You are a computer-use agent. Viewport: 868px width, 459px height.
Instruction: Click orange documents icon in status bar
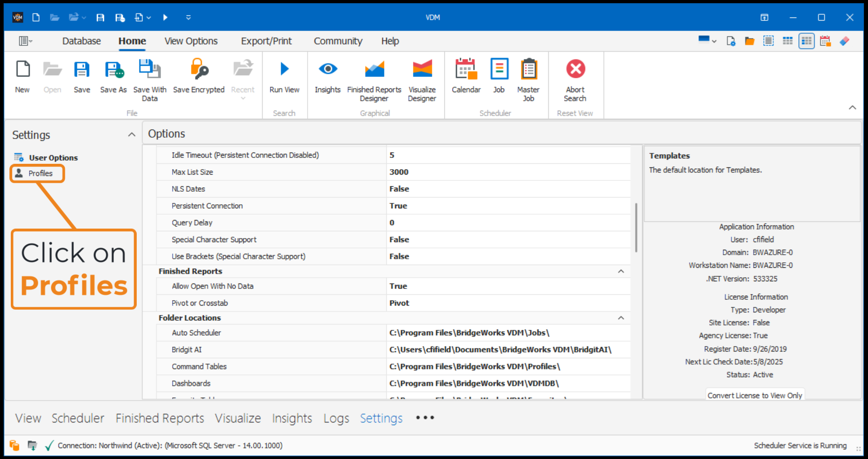point(14,445)
